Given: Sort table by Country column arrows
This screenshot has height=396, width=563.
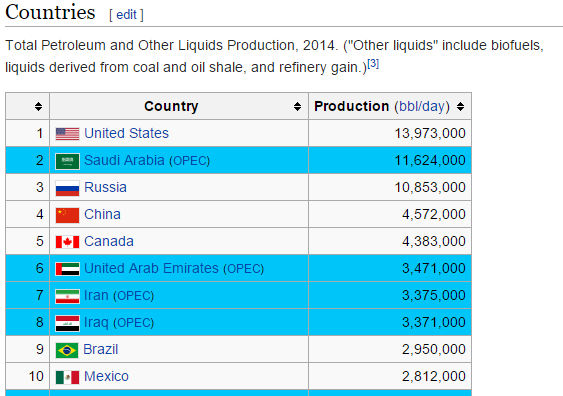Looking at the screenshot, I should (x=297, y=106).
